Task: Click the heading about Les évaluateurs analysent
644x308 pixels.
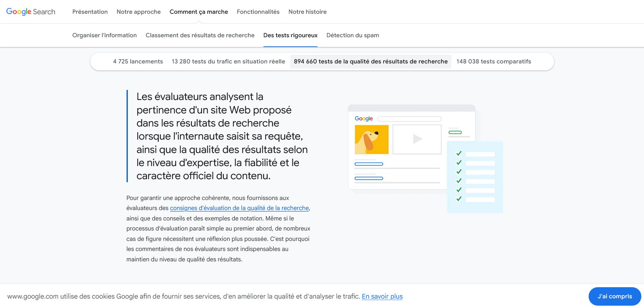Action: 222,136
